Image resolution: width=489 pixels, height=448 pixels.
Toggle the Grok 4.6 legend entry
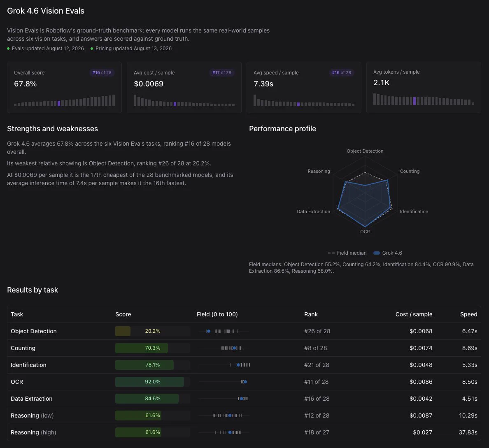click(388, 253)
